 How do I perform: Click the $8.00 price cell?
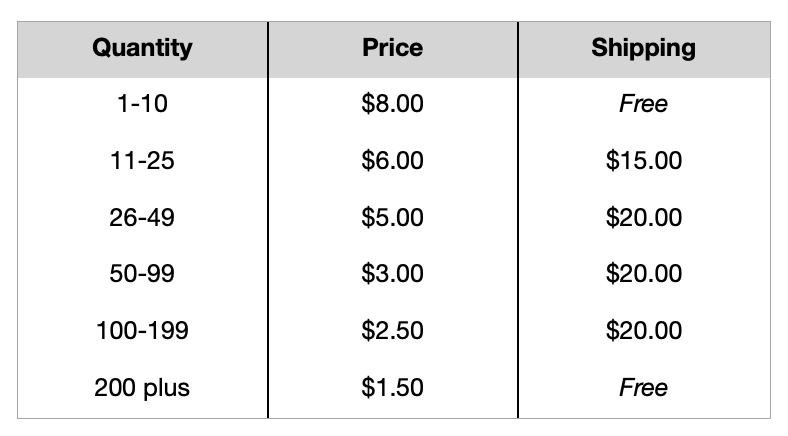click(x=392, y=104)
